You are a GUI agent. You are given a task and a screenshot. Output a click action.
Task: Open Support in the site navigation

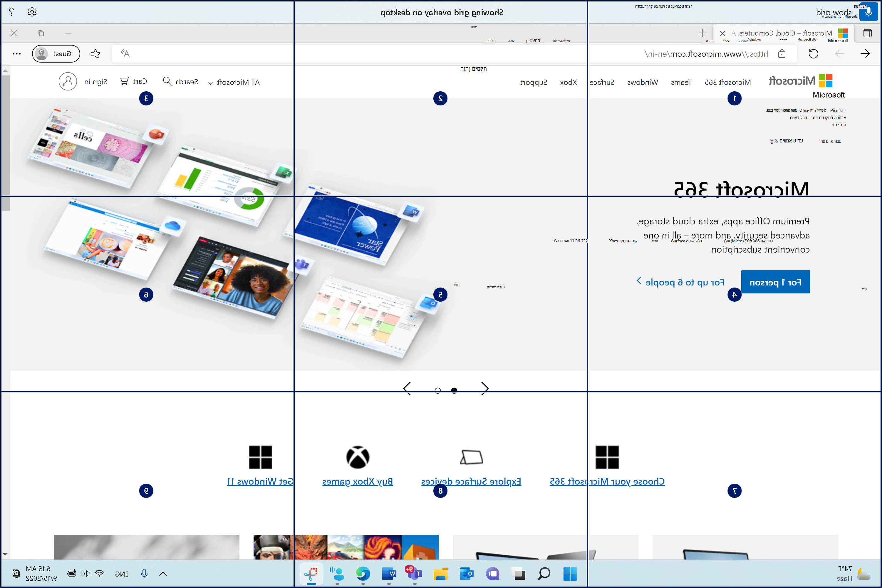pos(534,82)
